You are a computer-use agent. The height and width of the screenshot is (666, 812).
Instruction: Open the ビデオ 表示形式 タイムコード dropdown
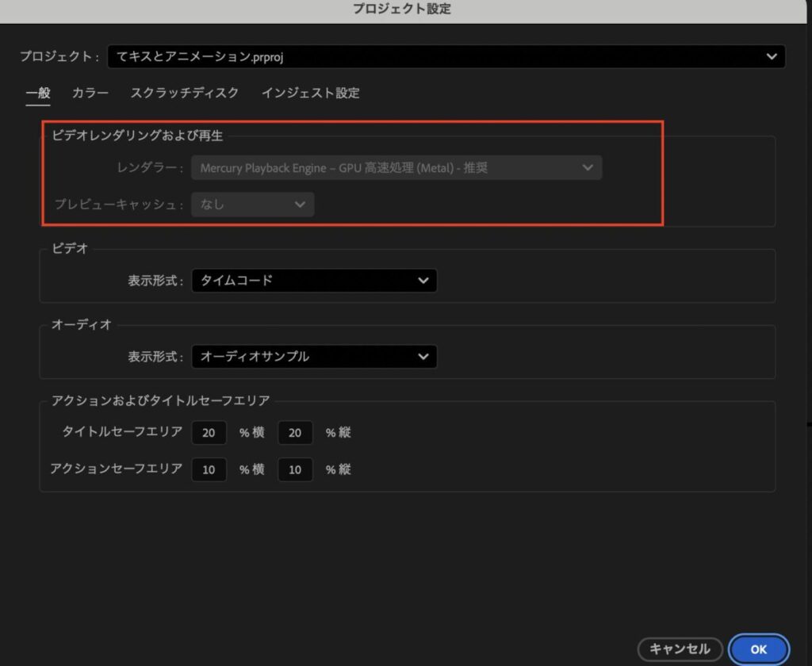tap(314, 281)
